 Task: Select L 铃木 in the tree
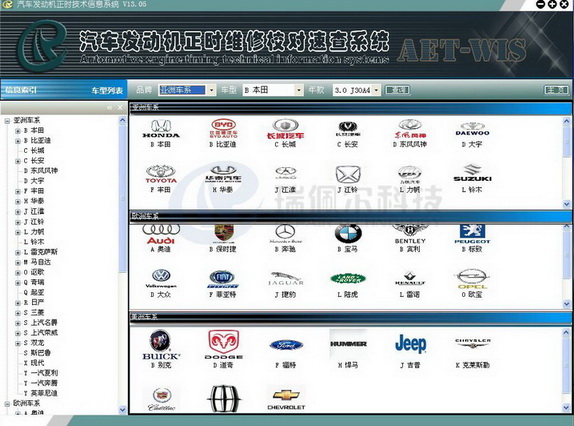pyautogui.click(x=34, y=242)
